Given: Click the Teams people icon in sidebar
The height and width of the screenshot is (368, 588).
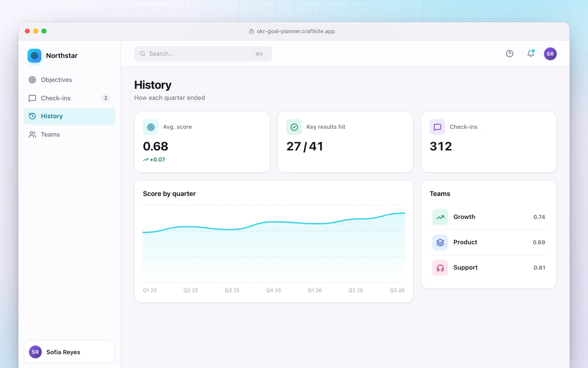Looking at the screenshot, I should [x=32, y=134].
